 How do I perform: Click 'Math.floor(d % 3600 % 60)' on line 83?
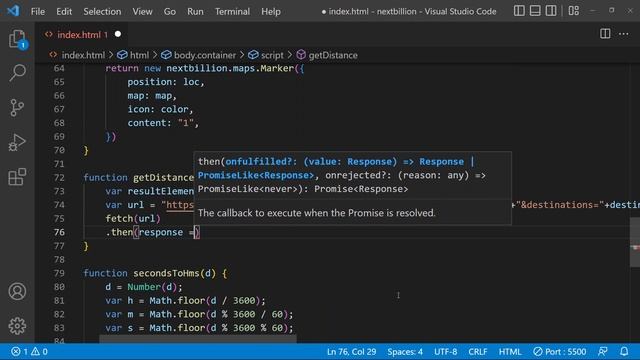click(x=218, y=328)
